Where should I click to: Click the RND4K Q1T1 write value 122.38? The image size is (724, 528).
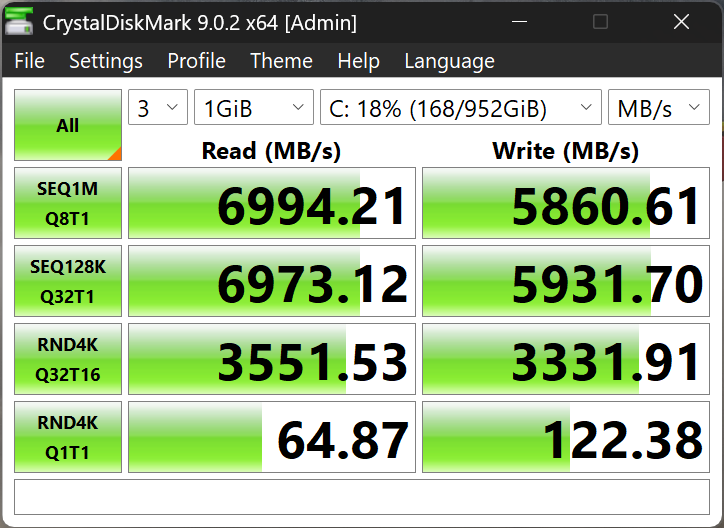[x=566, y=437]
